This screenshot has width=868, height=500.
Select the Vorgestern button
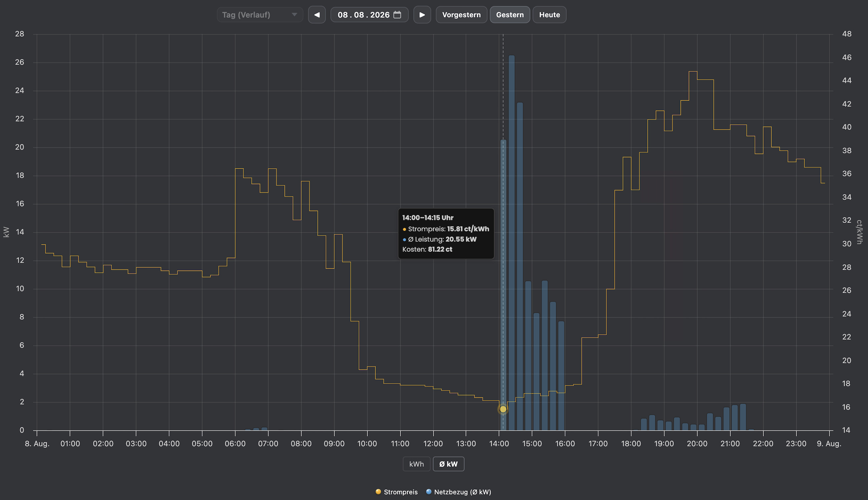click(x=461, y=15)
